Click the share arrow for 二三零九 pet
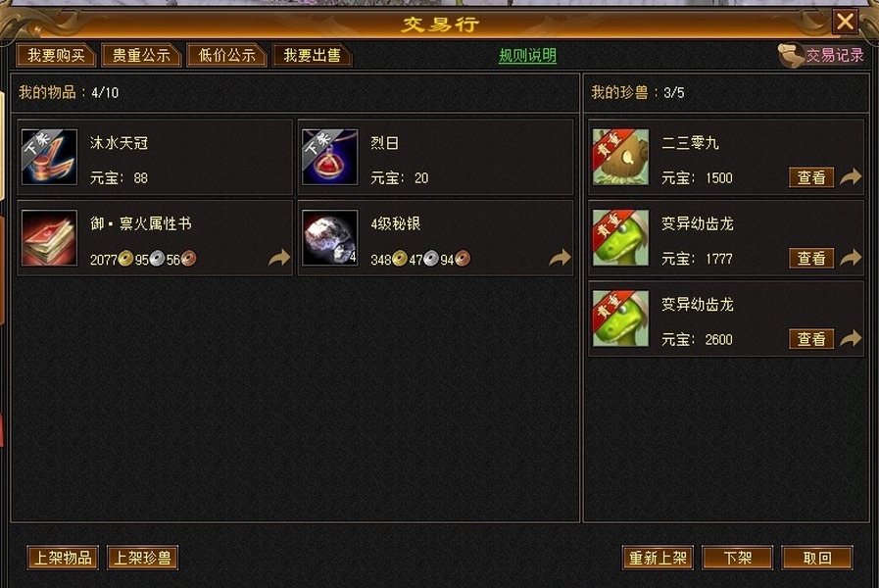The image size is (879, 588). pos(851,177)
